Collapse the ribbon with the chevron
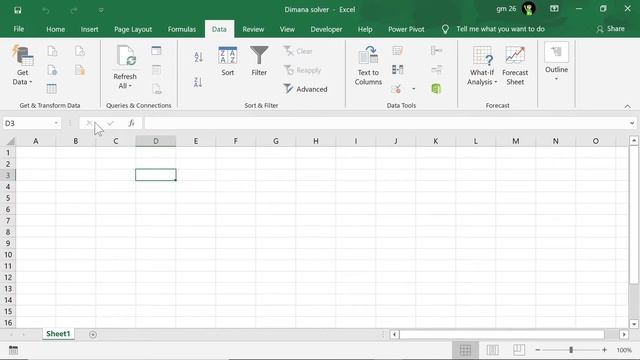Image resolution: width=640 pixels, height=360 pixels. (627, 107)
